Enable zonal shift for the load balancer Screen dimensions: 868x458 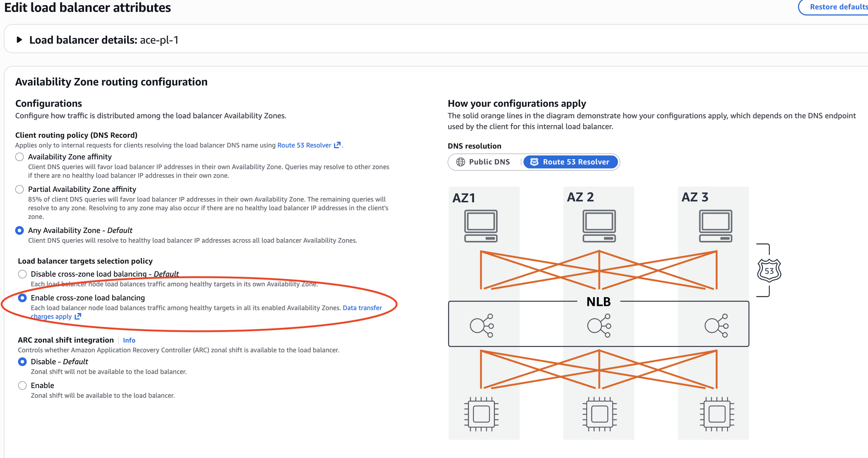(22, 386)
